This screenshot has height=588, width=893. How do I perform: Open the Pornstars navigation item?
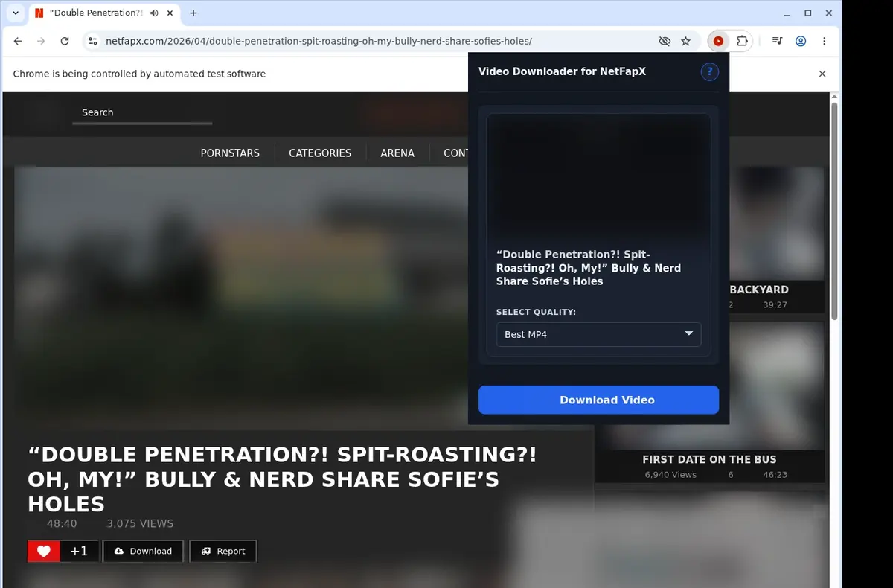tap(230, 153)
